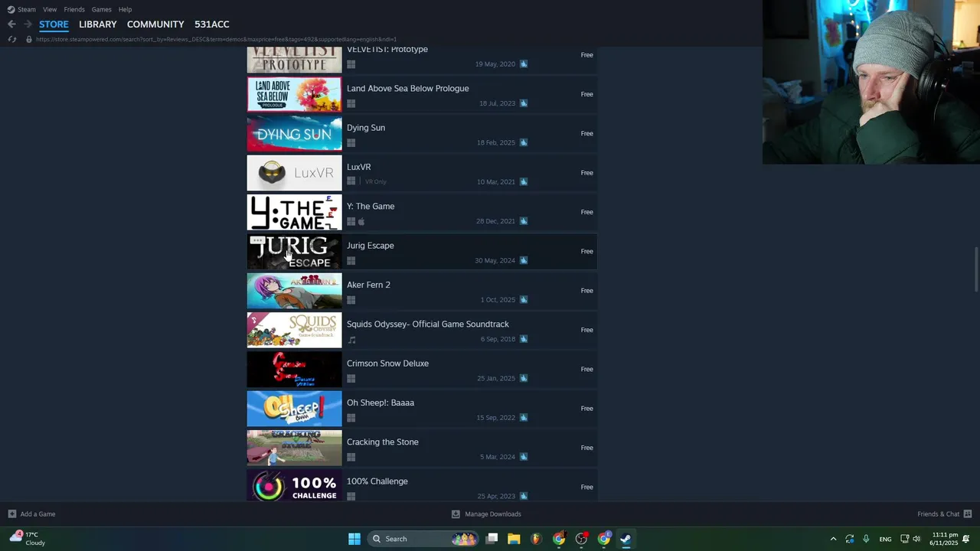Click the Y: The Game thumbnail
Viewport: 980px width, 551px height.
pos(294,212)
